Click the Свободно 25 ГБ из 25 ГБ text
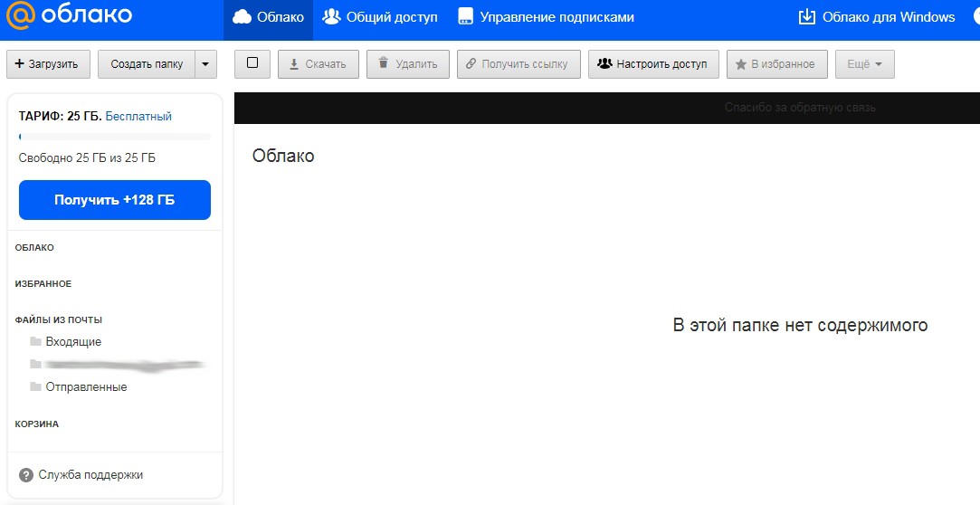 pyautogui.click(x=87, y=158)
